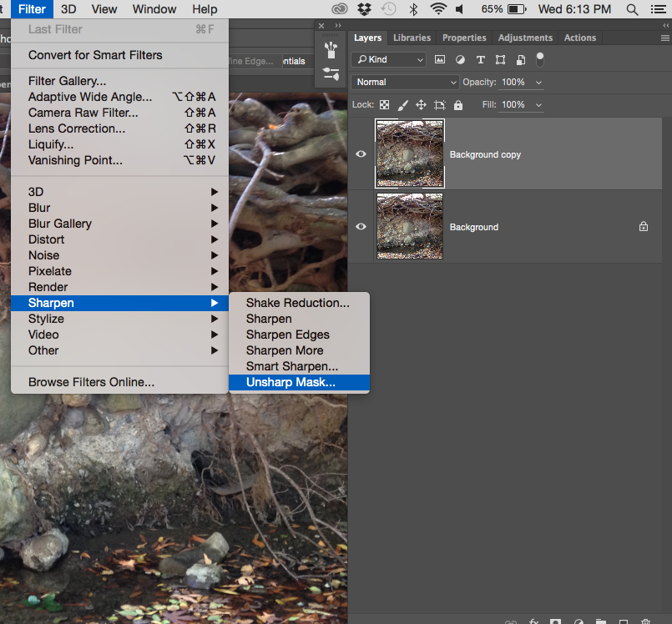672x624 pixels.
Task: Collapse the Layers panel dock arrows
Action: click(x=665, y=26)
